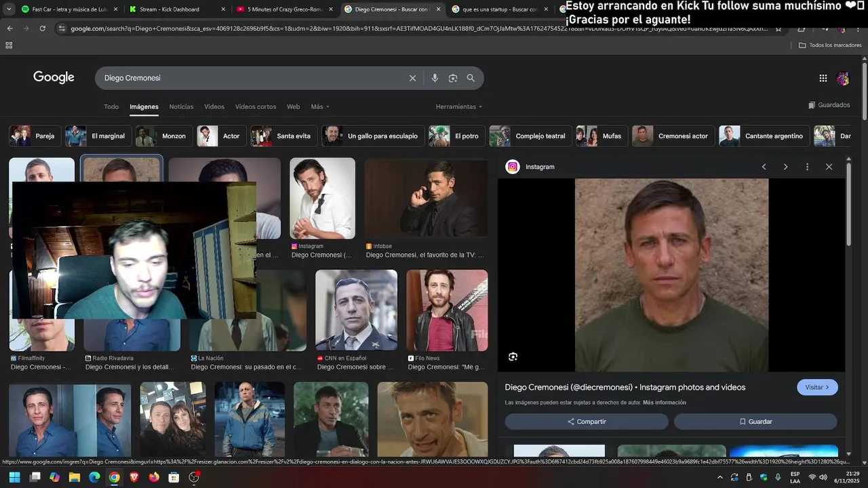Switch to the Web tab
Viewport: 868px width, 488px height.
[293, 106]
